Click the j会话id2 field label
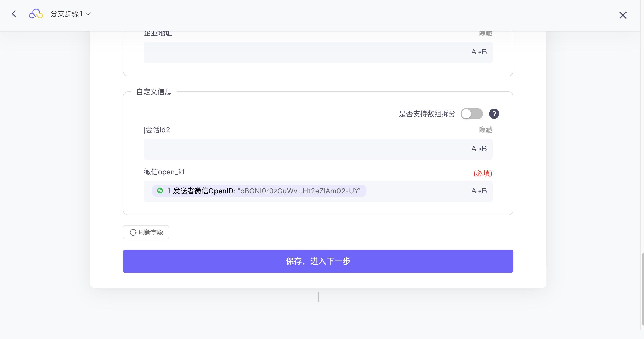The height and width of the screenshot is (339, 644). tap(157, 130)
